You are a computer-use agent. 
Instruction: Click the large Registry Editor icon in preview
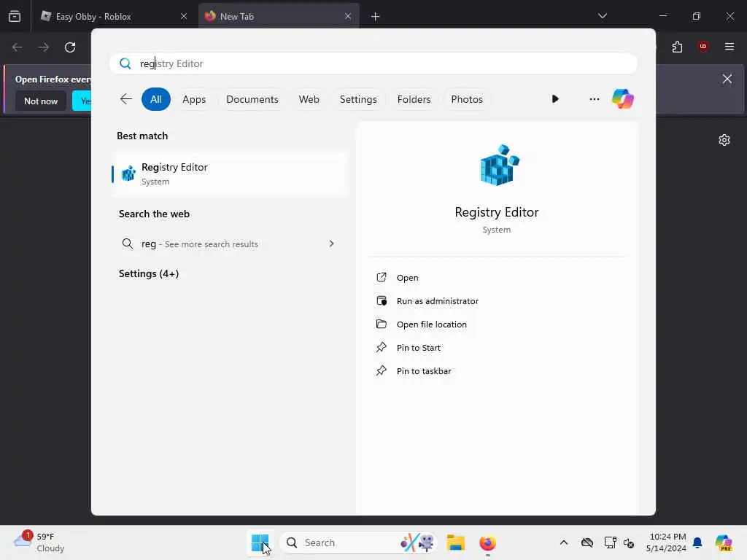(499, 165)
